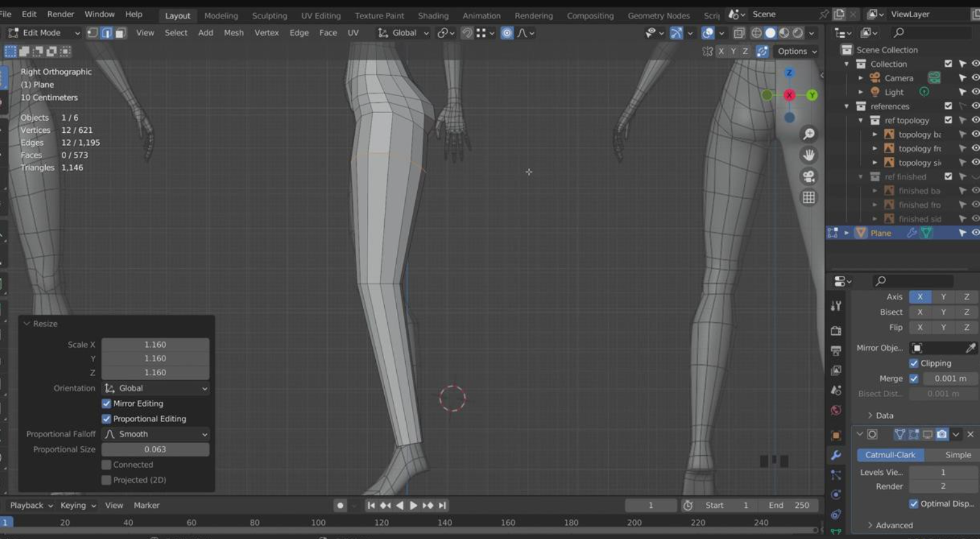Open the Edit Mode selector dropdown
The width and height of the screenshot is (980, 539).
(44, 33)
